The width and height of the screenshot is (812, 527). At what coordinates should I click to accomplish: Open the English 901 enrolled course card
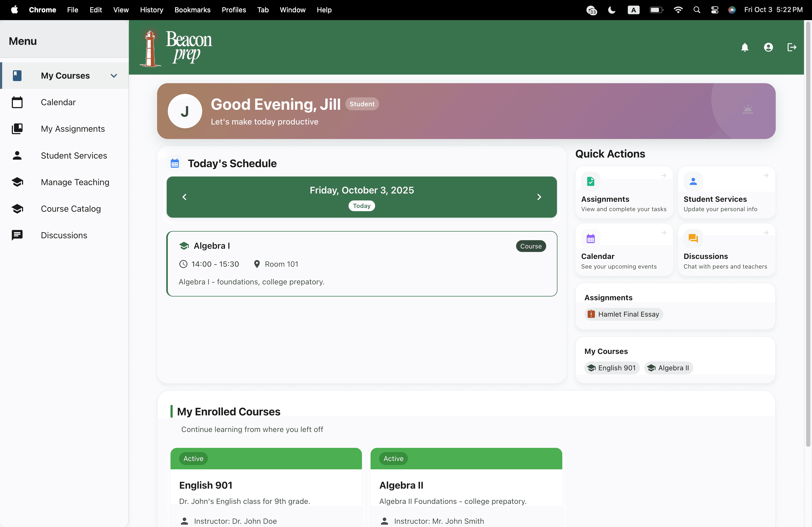(266, 487)
